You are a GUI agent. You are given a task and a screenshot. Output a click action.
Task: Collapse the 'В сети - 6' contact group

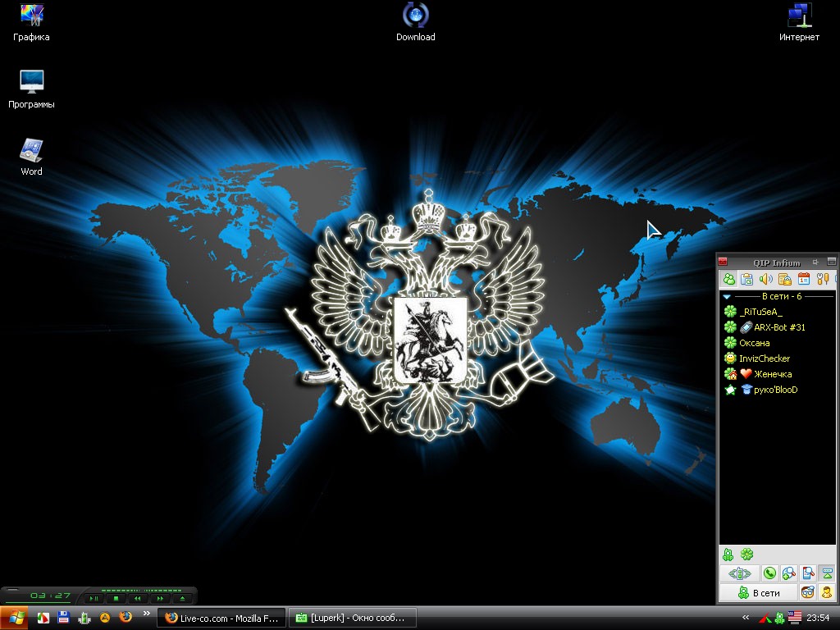point(727,296)
